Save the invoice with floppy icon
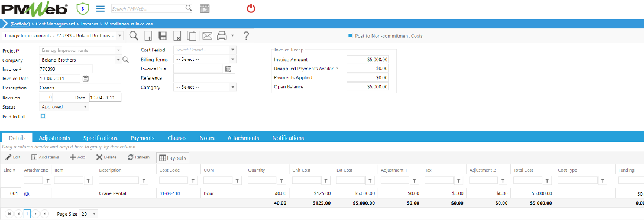The image size is (644, 220). click(162, 35)
